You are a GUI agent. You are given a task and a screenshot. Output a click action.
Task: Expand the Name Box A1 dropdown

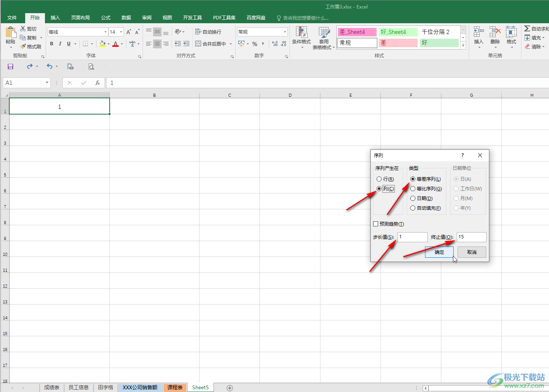point(47,82)
